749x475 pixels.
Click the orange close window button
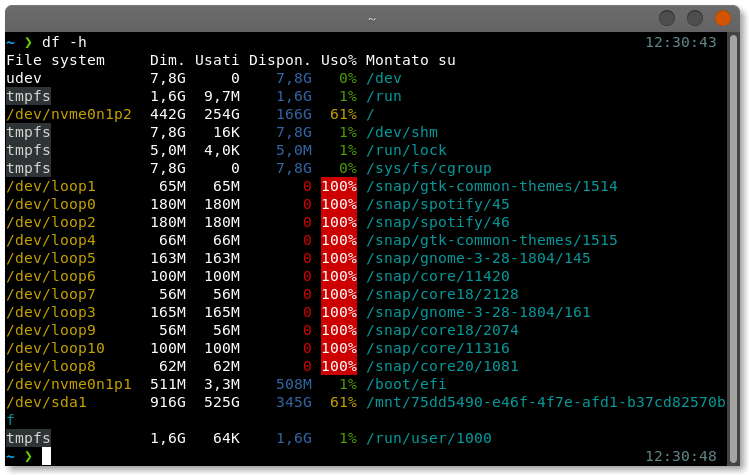coord(723,18)
